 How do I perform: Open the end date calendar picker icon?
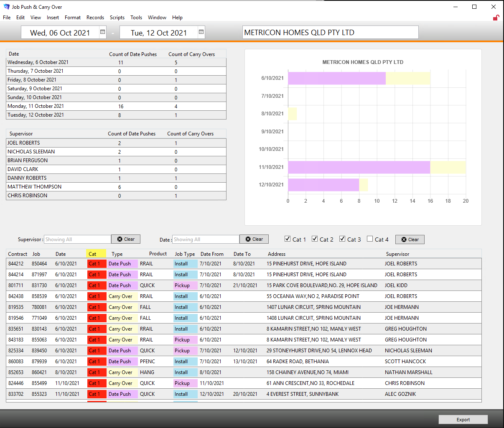(x=201, y=32)
